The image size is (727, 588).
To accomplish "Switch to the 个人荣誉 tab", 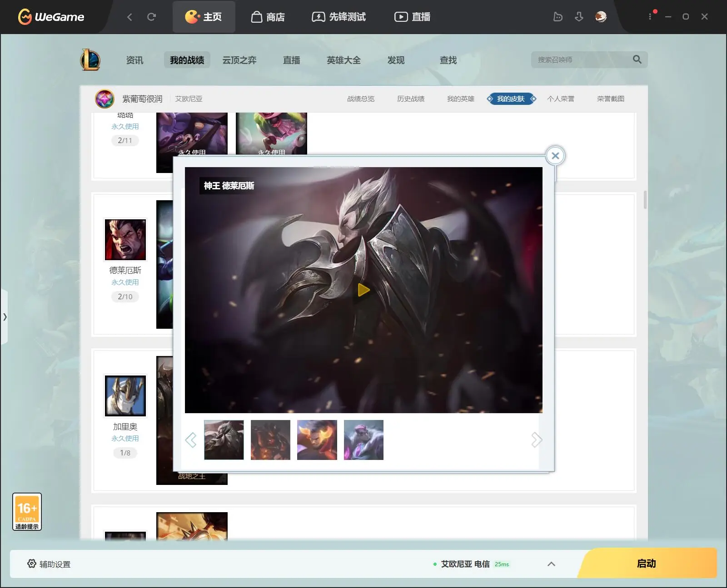I will click(x=561, y=99).
